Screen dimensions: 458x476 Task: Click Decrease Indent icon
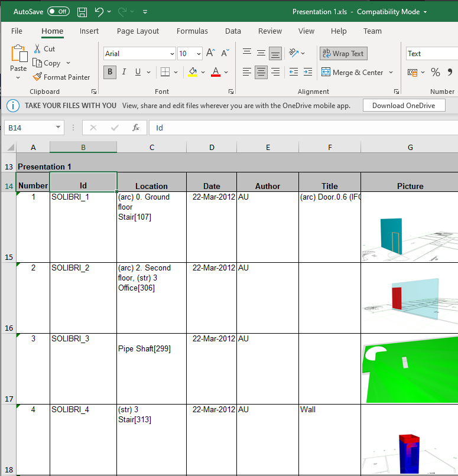[x=293, y=72]
